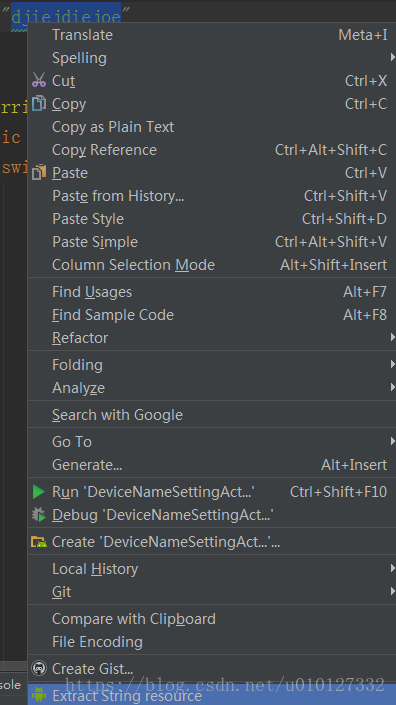Click the green Run play icon
Viewport: 396px width, 705px height.
pos(39,492)
